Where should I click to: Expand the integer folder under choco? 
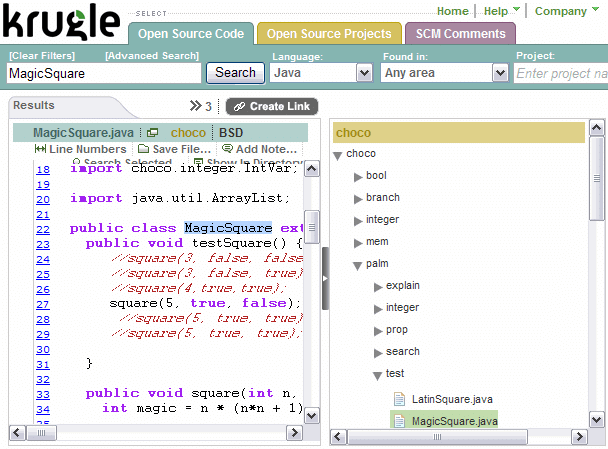(x=358, y=221)
